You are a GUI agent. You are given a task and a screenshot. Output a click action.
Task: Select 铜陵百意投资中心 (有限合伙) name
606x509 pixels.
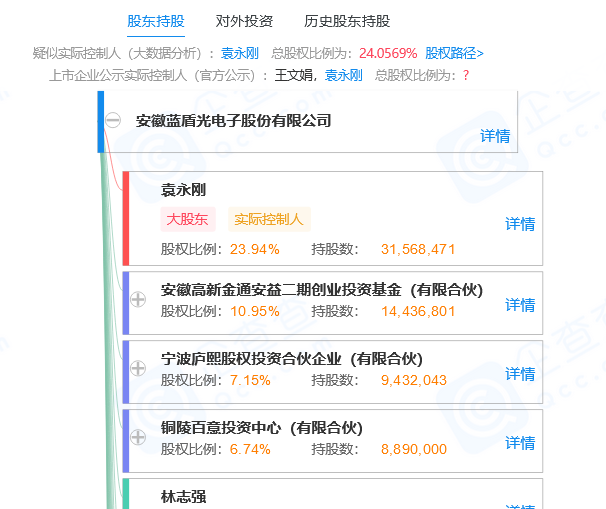pyautogui.click(x=262, y=428)
